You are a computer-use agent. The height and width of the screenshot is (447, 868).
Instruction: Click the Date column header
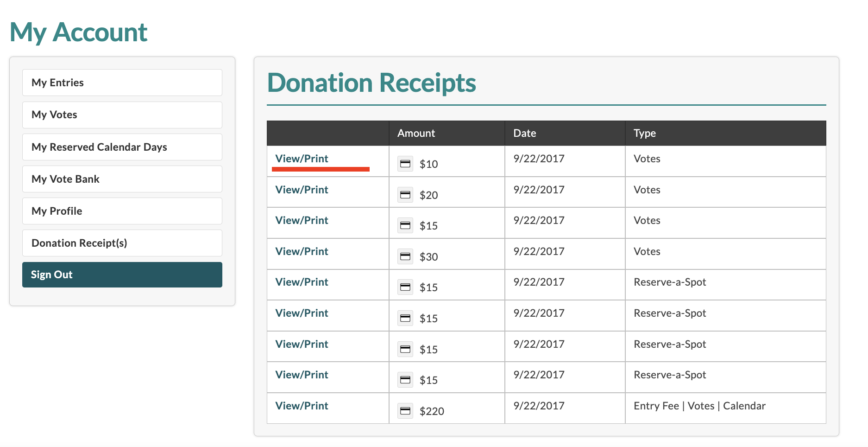click(524, 133)
